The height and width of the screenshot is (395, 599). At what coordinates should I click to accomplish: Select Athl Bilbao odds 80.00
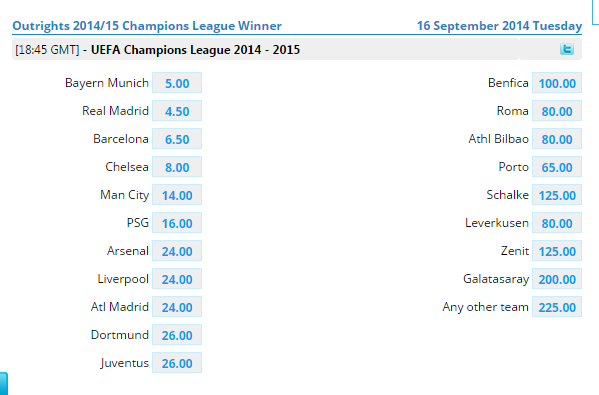pos(557,139)
